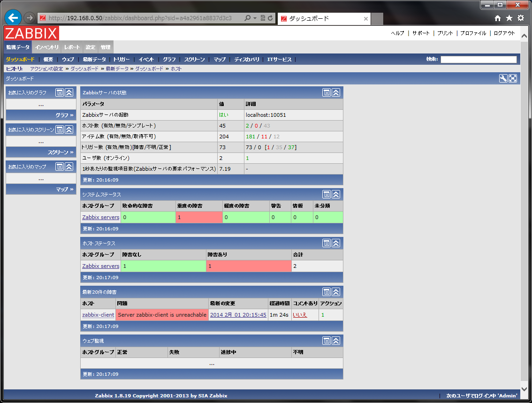Open browser tools gear icon
The height and width of the screenshot is (403, 532).
pos(521,18)
